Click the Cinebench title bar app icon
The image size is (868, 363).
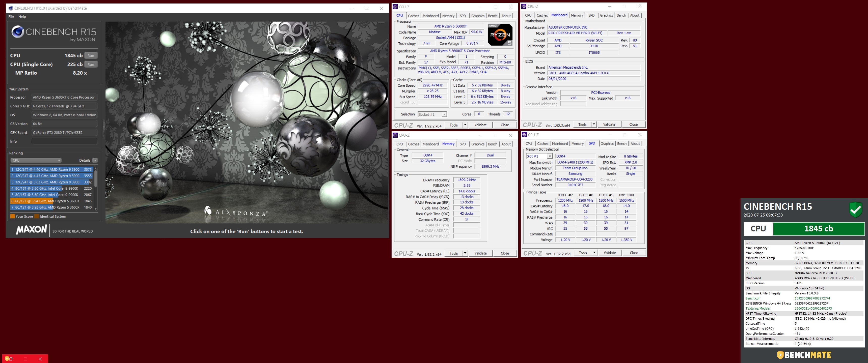11,8
